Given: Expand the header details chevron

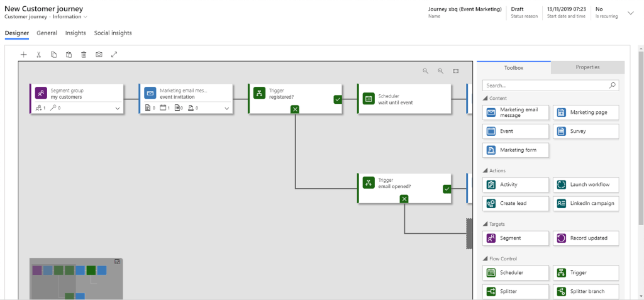Looking at the screenshot, I should [631, 13].
